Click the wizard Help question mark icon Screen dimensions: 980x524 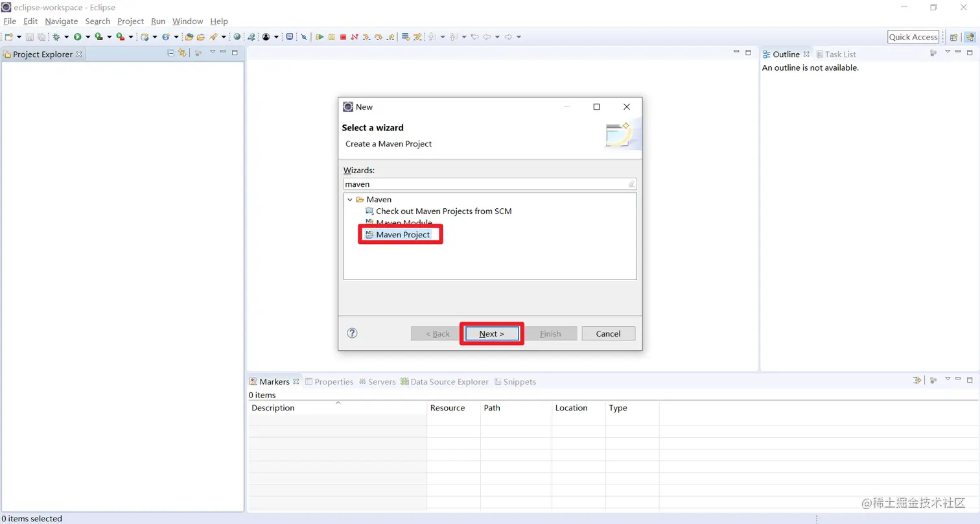coord(352,333)
